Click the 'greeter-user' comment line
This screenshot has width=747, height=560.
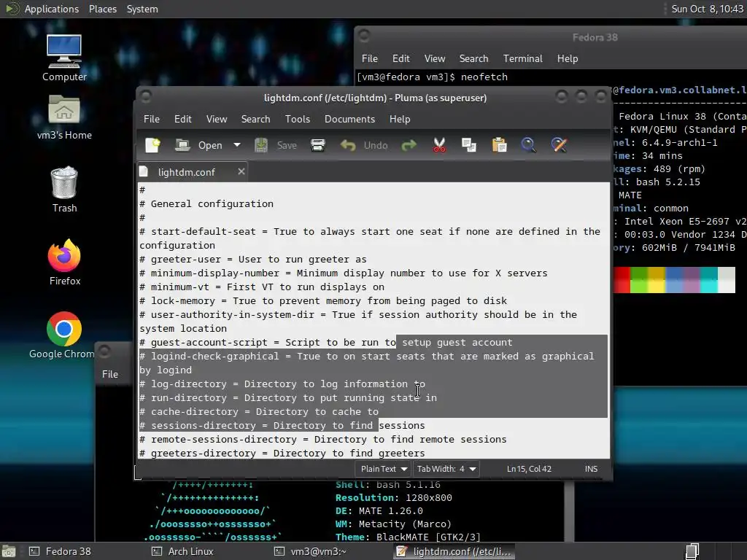coord(253,260)
